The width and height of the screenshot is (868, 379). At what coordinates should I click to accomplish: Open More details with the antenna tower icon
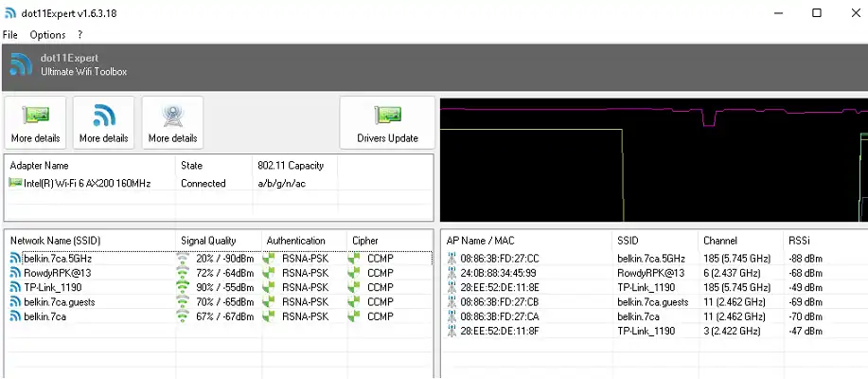(x=172, y=123)
